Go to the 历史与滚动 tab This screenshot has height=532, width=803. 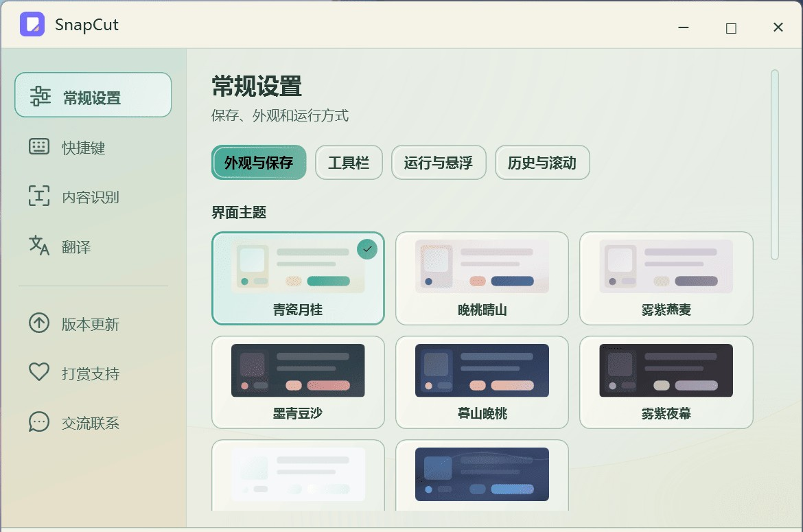[x=542, y=162]
